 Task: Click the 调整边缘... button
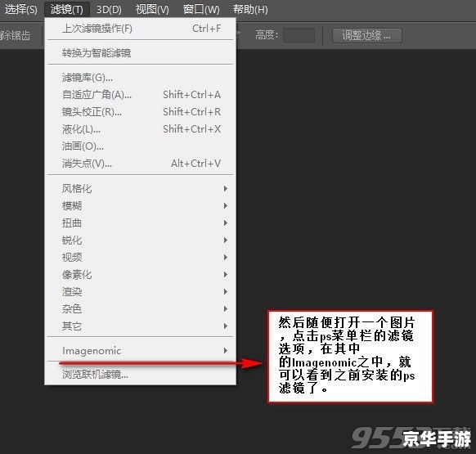pos(367,35)
